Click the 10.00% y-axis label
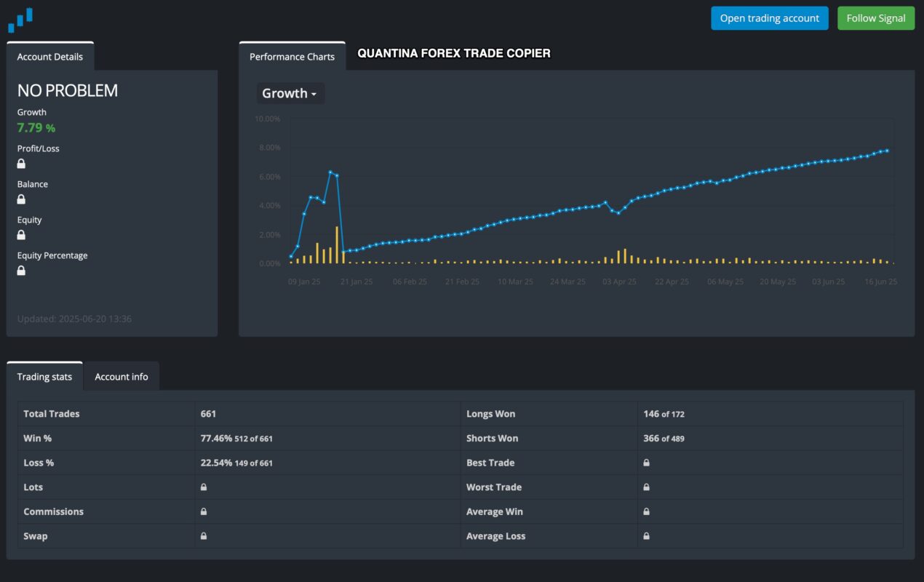The width and height of the screenshot is (924, 582). [267, 119]
